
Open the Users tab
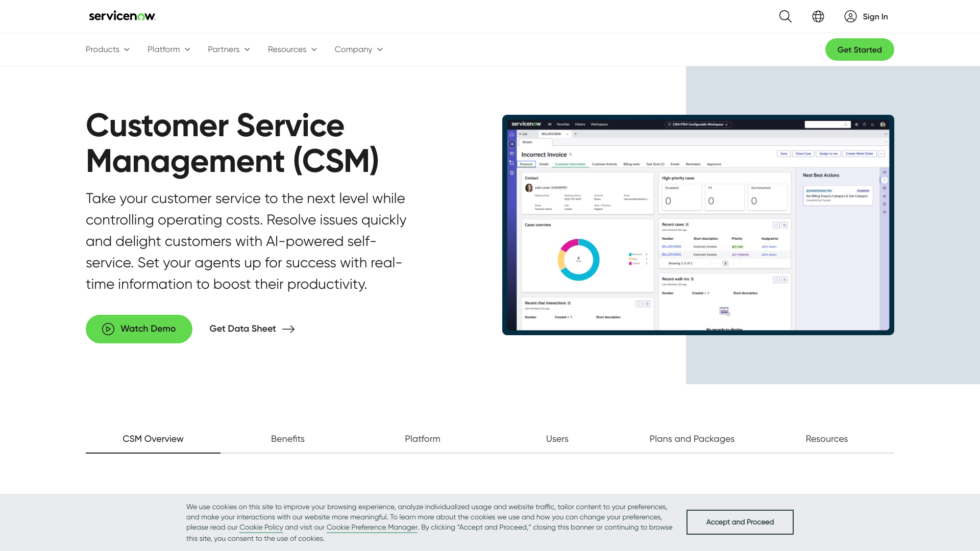pyautogui.click(x=557, y=439)
